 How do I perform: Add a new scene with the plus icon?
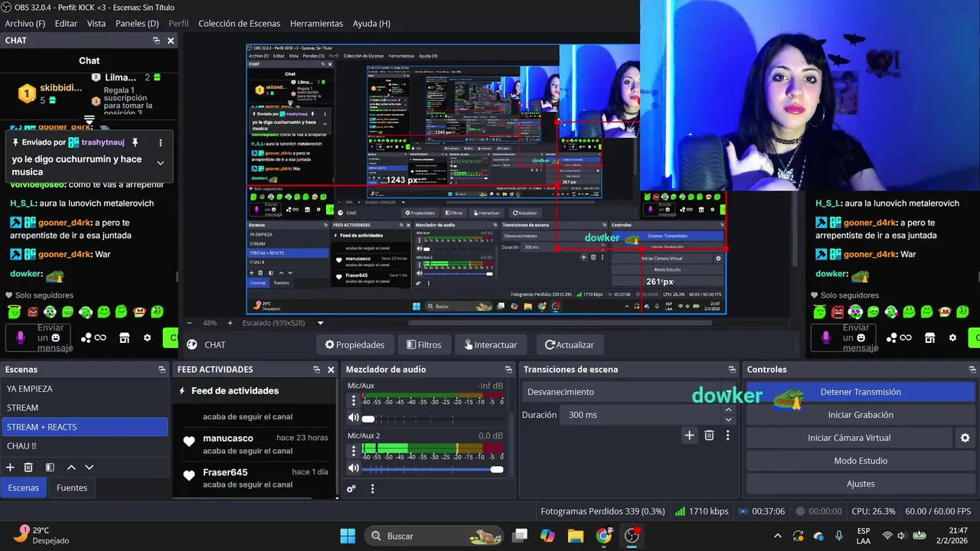[x=10, y=467]
